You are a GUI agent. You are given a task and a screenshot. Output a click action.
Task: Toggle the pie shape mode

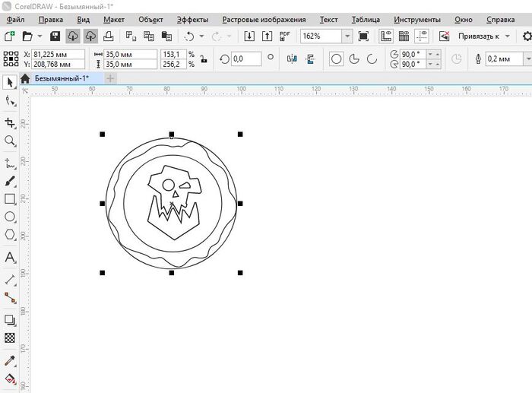pyautogui.click(x=354, y=59)
